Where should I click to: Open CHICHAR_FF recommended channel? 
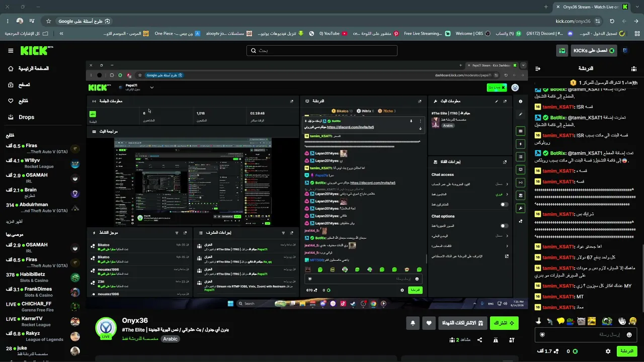pyautogui.click(x=43, y=307)
